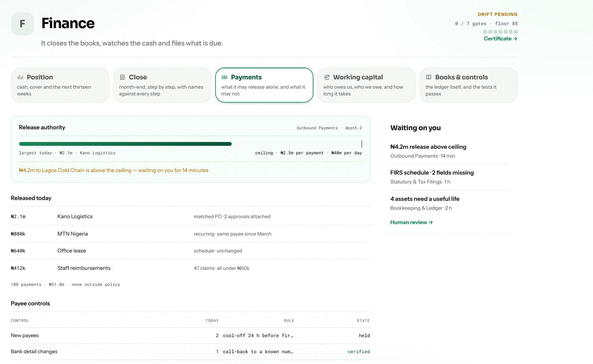Image resolution: width=593 pixels, height=364 pixels.
Task: Click the Finance "F" avatar badge
Action: tap(22, 24)
